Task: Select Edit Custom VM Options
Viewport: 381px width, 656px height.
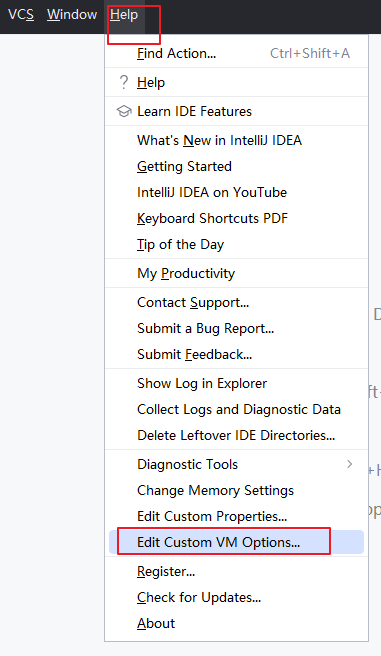Action: (x=236, y=542)
